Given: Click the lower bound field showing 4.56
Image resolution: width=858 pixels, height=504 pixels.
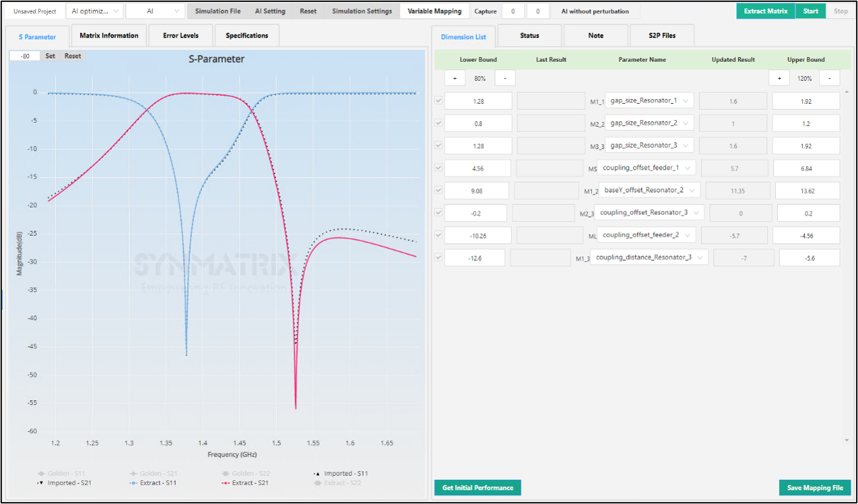Looking at the screenshot, I should [477, 168].
